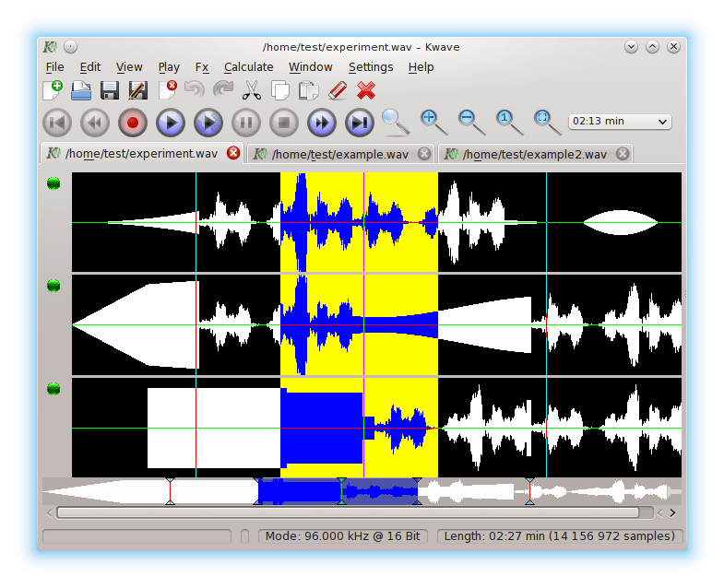Close the /home/test/experiment.wav tab

(233, 153)
